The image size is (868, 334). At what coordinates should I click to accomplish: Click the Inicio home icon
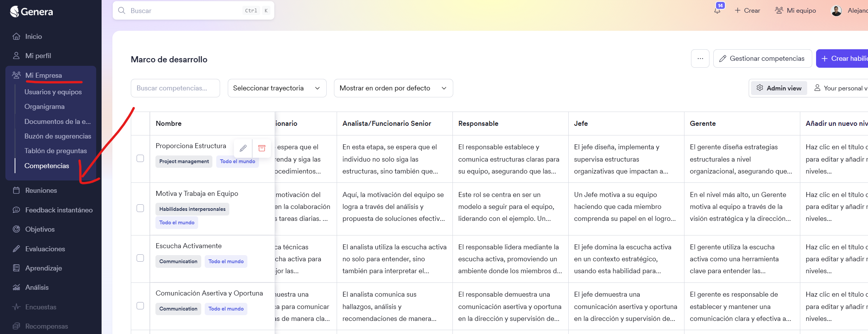point(16,37)
